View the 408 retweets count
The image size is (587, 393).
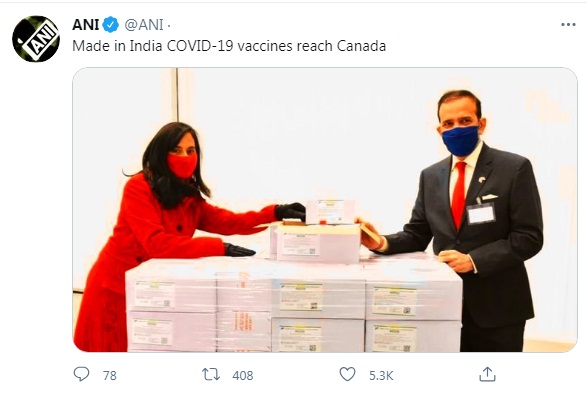coord(243,375)
